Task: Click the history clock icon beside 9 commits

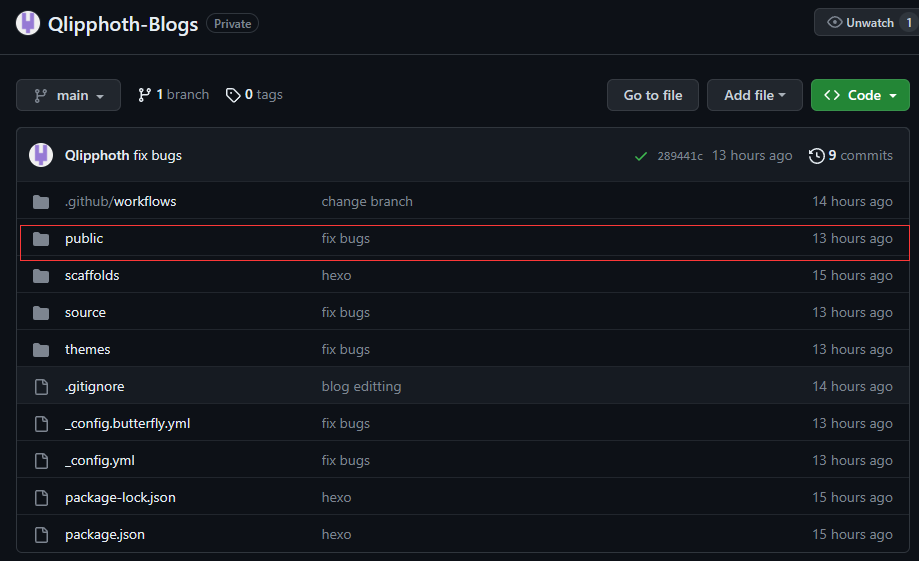Action: tap(816, 156)
